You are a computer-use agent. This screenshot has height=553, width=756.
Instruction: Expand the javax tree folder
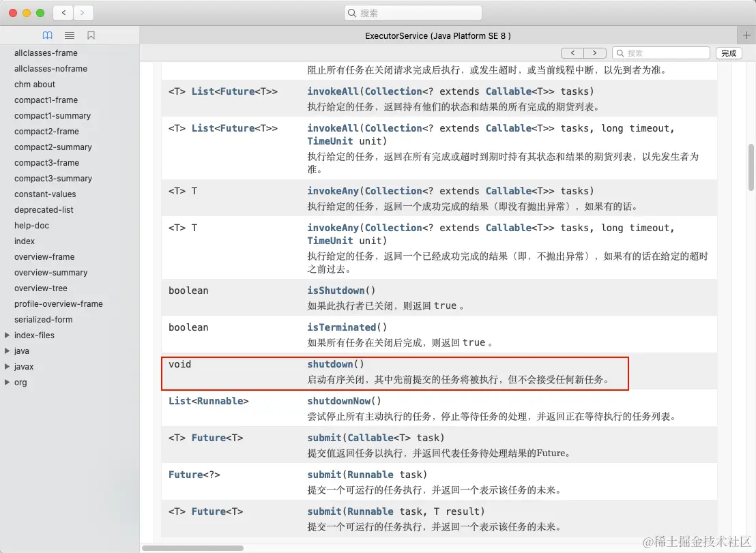(x=8, y=367)
